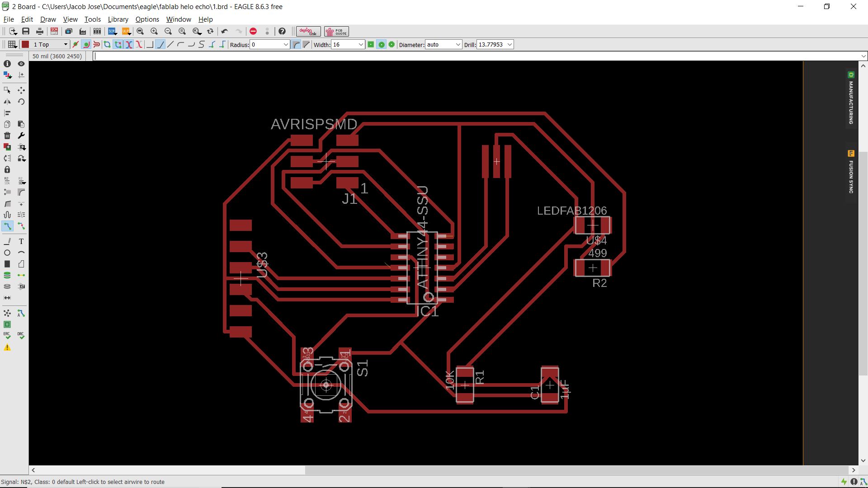The width and height of the screenshot is (868, 488).
Task: Click the PCB Quote button
Action: coord(336,31)
